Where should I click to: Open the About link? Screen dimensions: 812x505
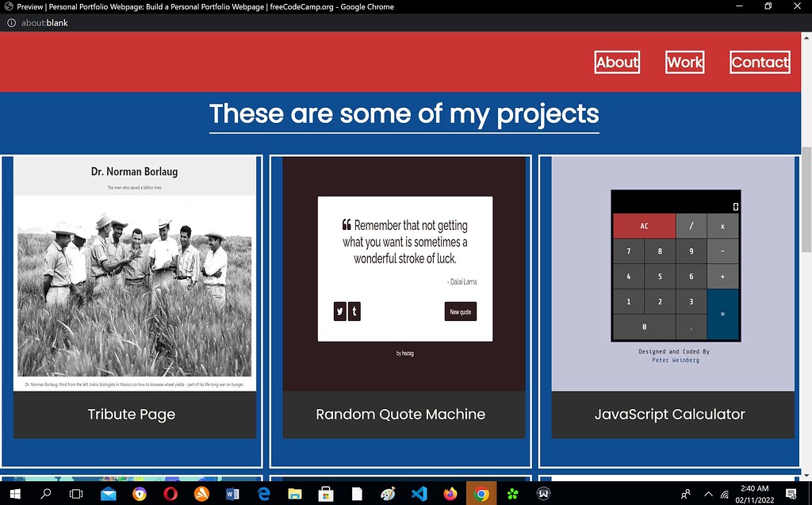[617, 62]
